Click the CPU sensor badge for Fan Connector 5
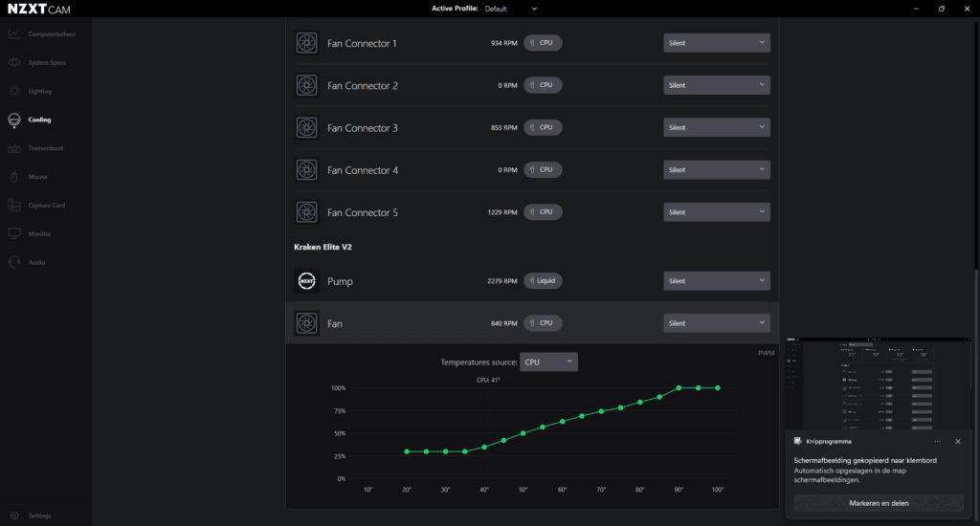The width and height of the screenshot is (980, 526). pyautogui.click(x=543, y=211)
